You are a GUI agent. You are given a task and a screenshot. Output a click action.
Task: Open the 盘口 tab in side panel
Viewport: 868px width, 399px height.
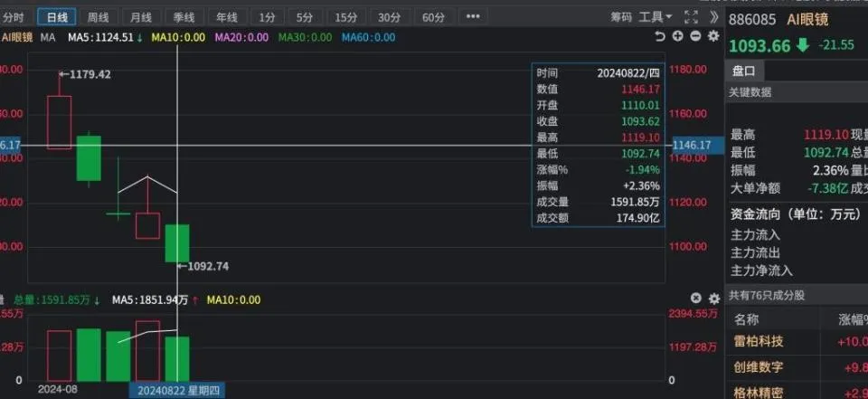click(743, 71)
